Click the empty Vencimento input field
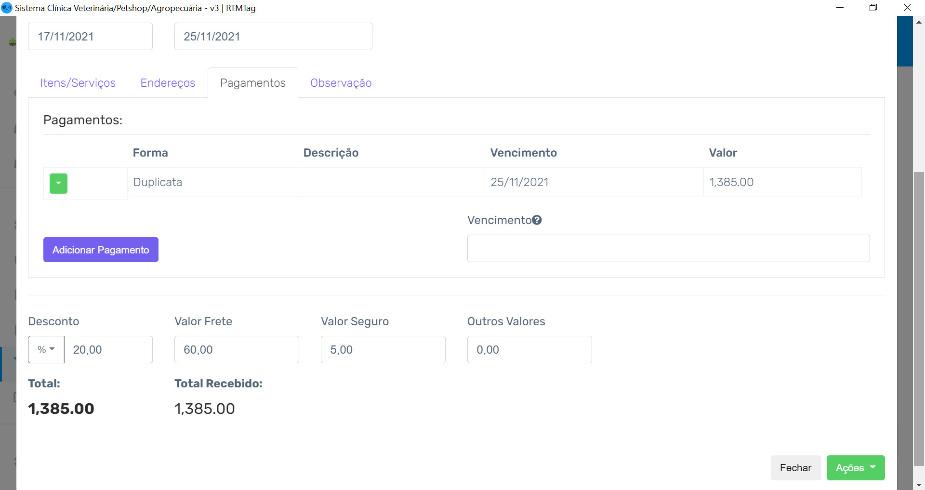 (668, 248)
